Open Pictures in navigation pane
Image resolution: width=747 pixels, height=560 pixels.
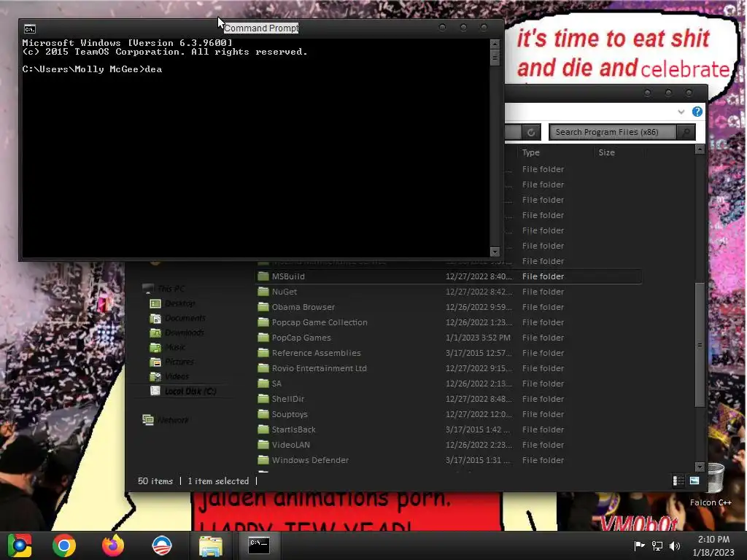tap(172, 362)
